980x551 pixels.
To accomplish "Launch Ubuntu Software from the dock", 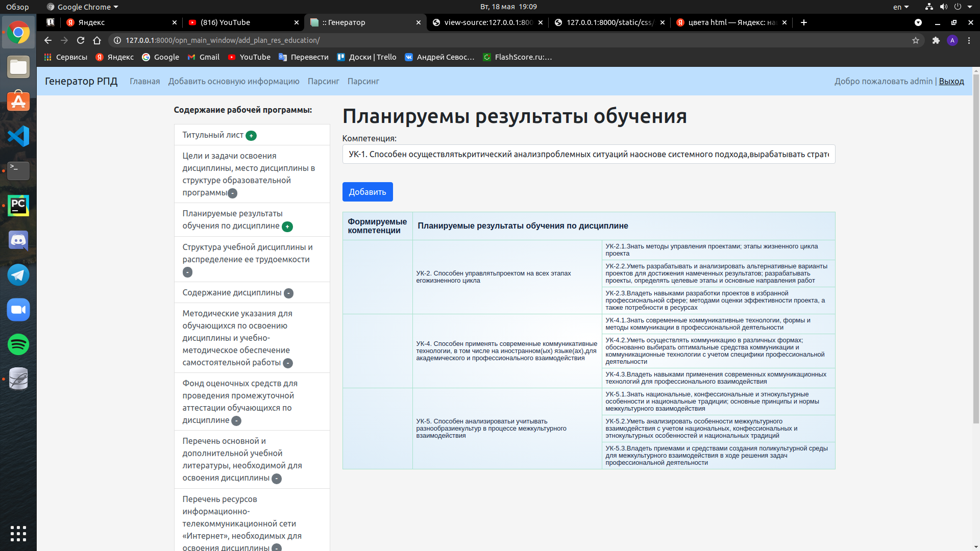I will click(18, 102).
